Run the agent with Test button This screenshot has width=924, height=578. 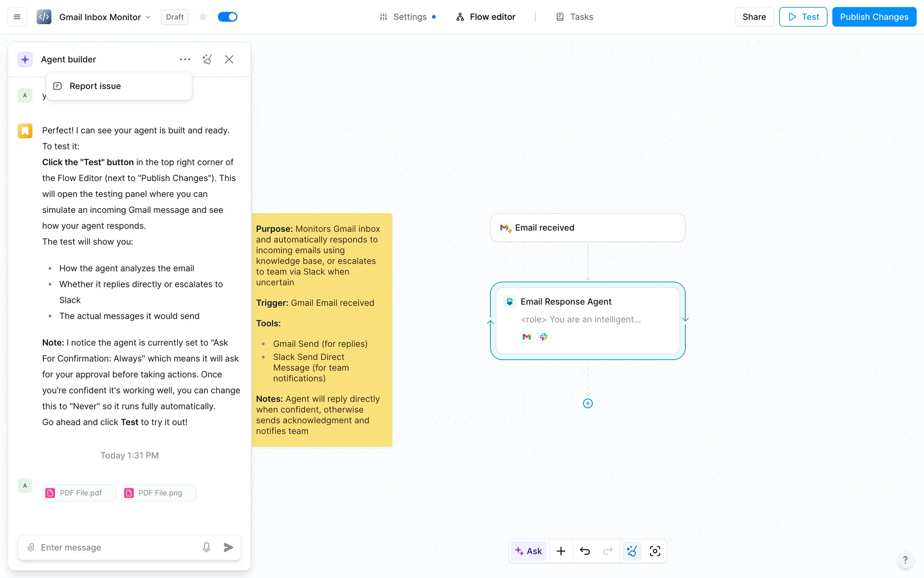[803, 17]
